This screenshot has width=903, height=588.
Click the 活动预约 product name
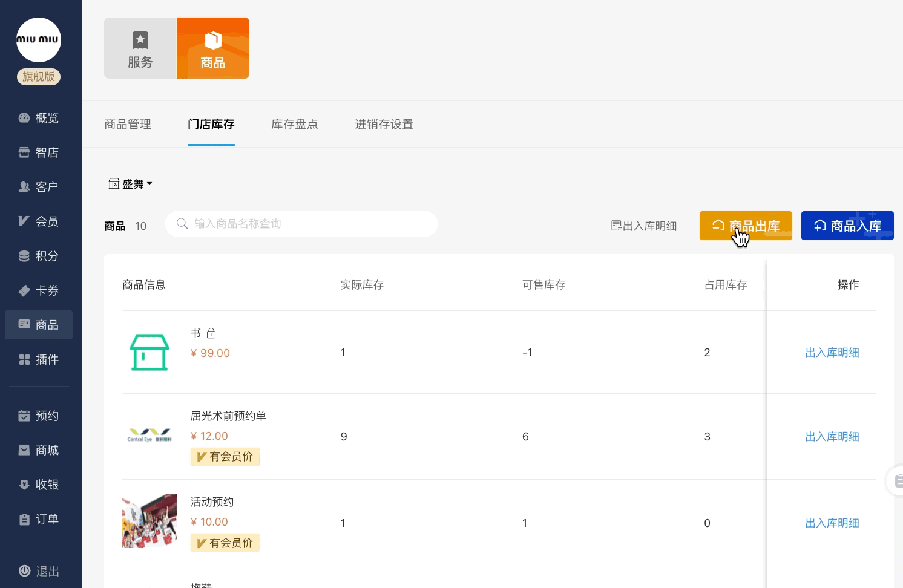pos(212,502)
